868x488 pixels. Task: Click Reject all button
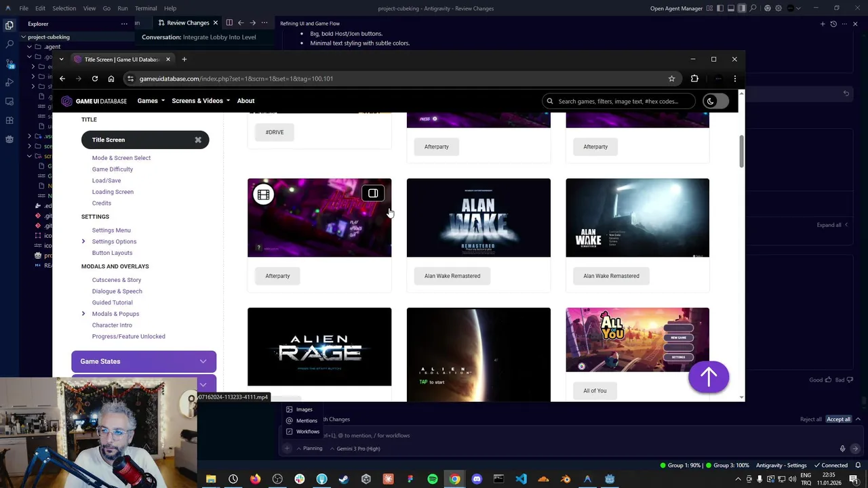coord(810,420)
